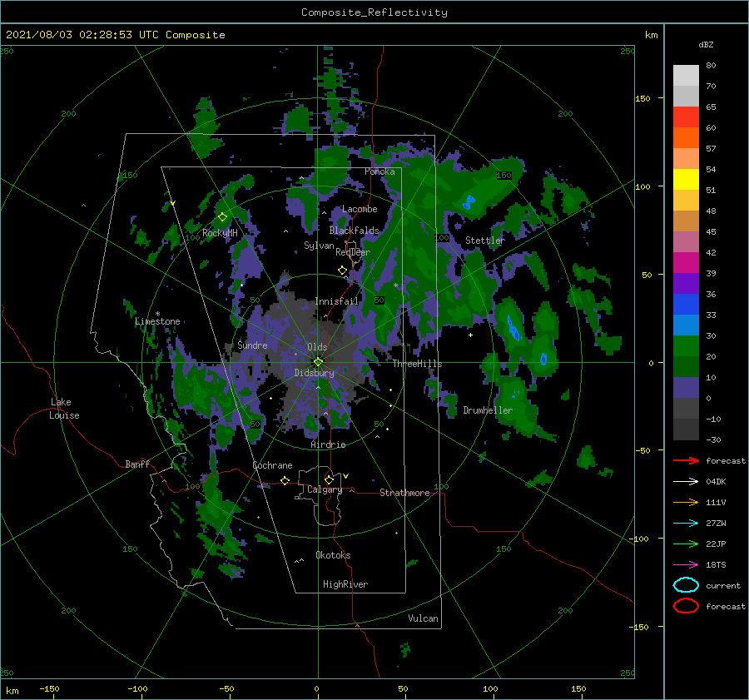Click the Ponoka map label
Screen dimensions: 749x700
pos(379,171)
